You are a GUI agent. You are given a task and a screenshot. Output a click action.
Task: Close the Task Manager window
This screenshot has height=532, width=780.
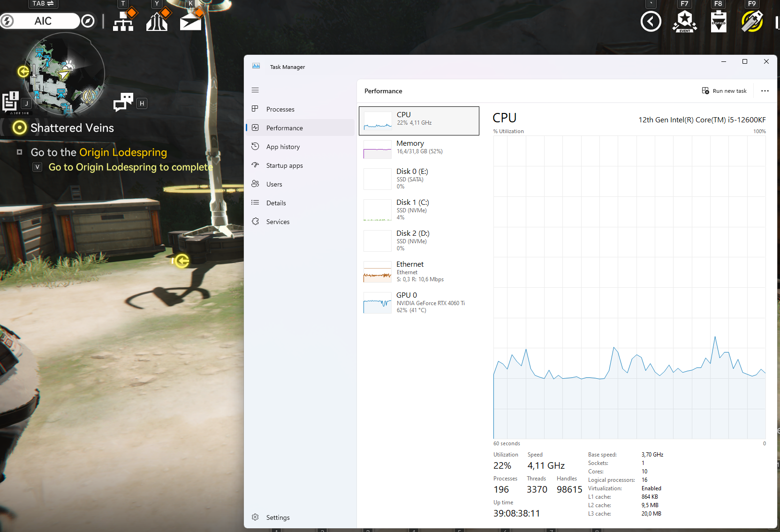pyautogui.click(x=766, y=61)
